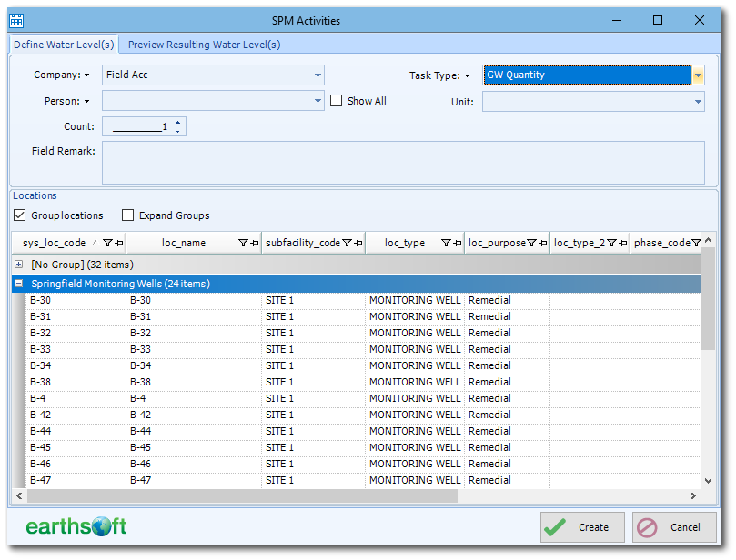Uncheck the Group locations checkbox
The height and width of the screenshot is (560, 736).
[18, 215]
